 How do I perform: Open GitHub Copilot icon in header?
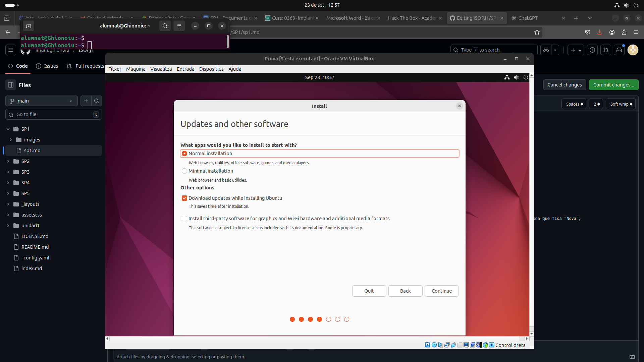[x=546, y=50]
